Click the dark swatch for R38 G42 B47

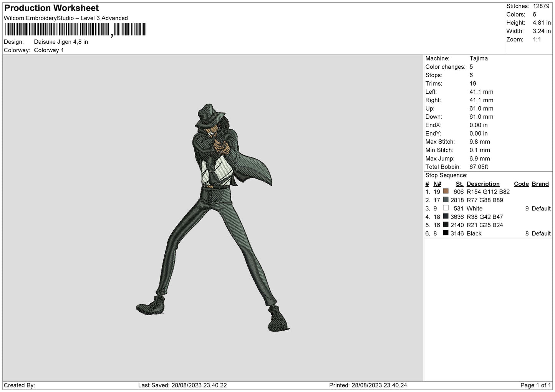click(x=446, y=216)
